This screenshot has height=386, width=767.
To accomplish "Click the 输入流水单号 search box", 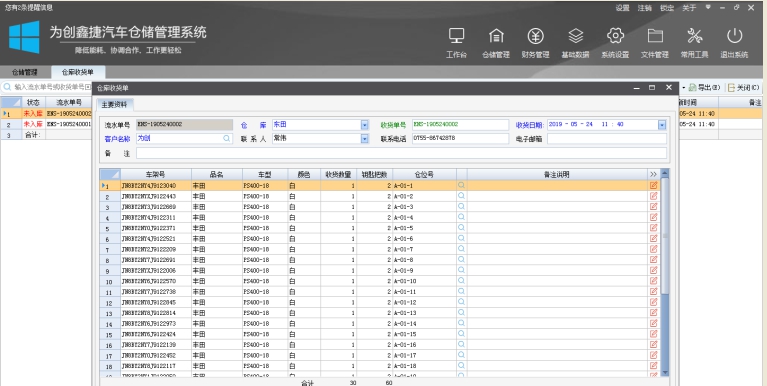I will 49,87.
